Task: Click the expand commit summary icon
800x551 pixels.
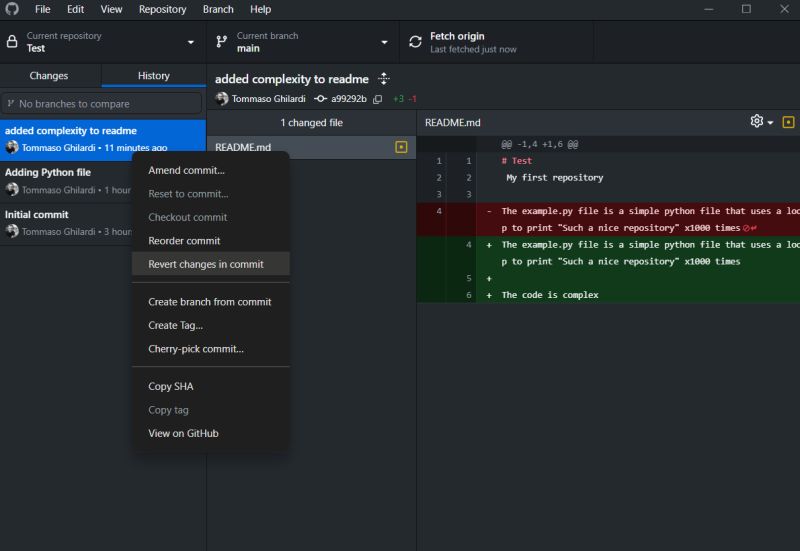Action: [384, 79]
